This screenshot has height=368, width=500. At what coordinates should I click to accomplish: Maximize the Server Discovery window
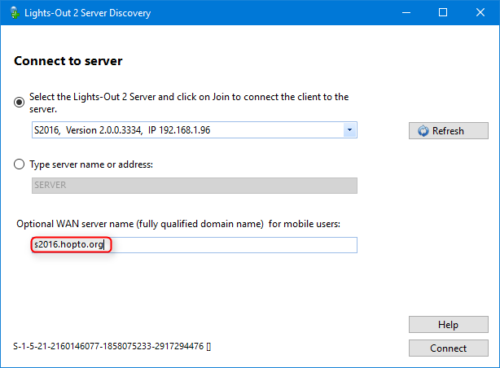(443, 13)
